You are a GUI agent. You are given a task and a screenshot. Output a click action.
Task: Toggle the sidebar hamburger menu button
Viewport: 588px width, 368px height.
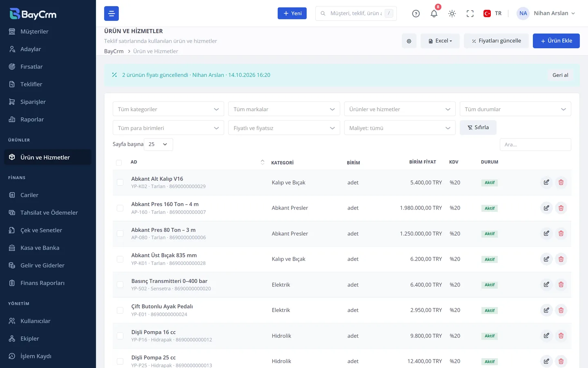click(x=111, y=13)
